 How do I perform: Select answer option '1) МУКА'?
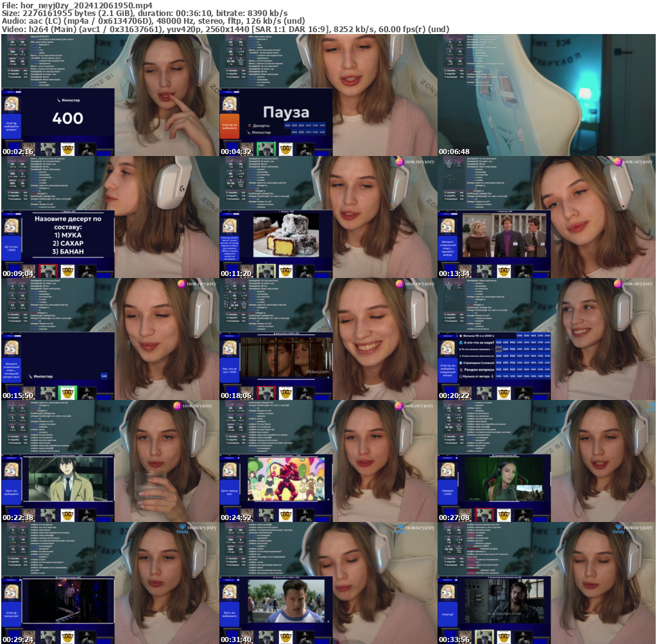(67, 236)
